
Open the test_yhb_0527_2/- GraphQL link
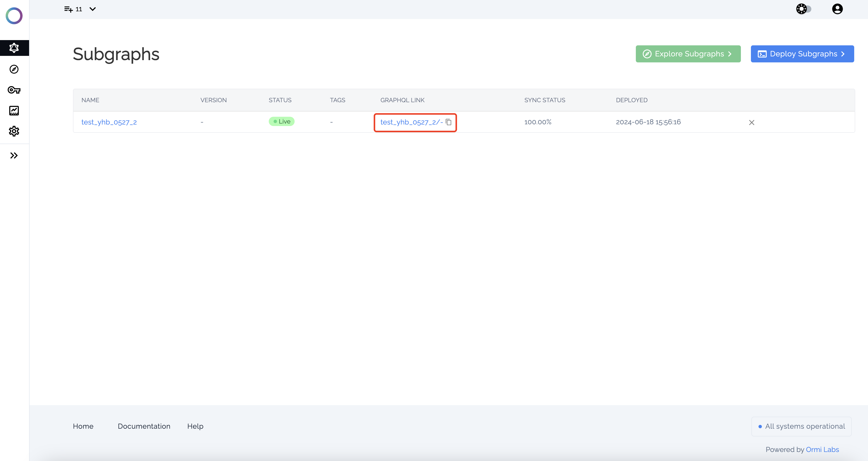(x=411, y=122)
